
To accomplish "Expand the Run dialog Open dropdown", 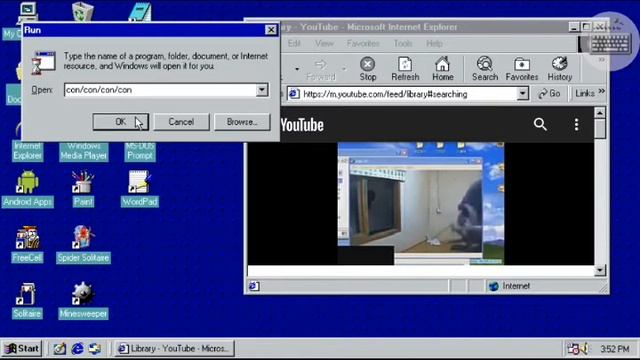I will 262,90.
